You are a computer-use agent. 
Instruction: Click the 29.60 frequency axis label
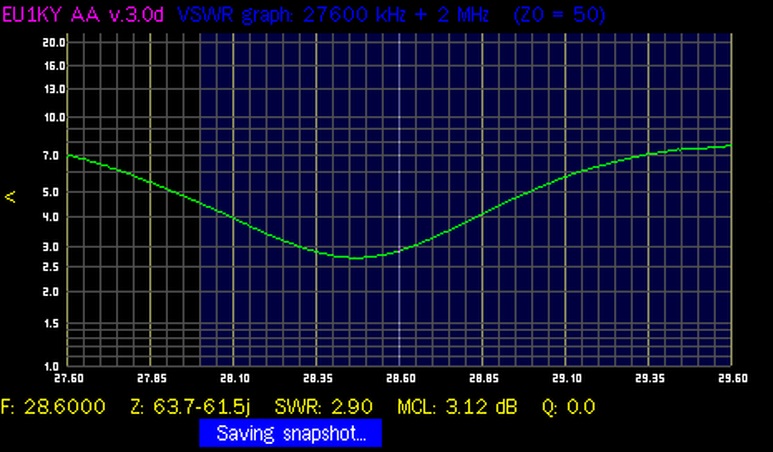(x=733, y=379)
